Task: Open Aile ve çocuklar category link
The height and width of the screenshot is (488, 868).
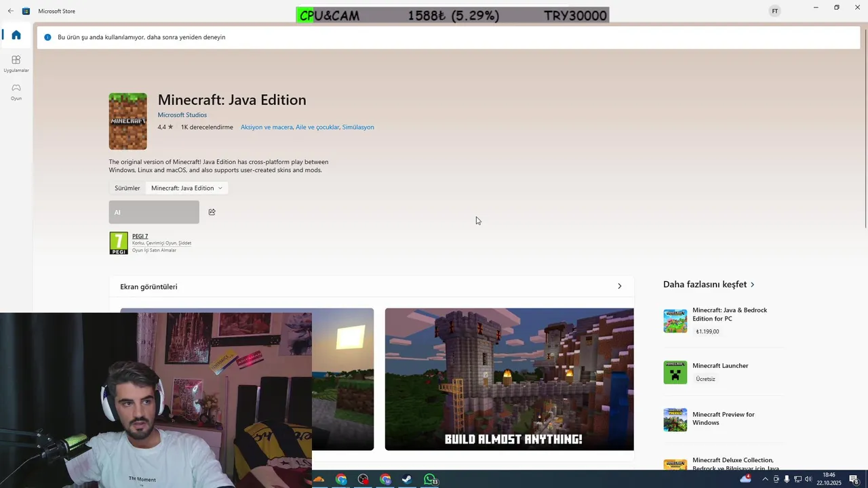Action: pos(317,127)
